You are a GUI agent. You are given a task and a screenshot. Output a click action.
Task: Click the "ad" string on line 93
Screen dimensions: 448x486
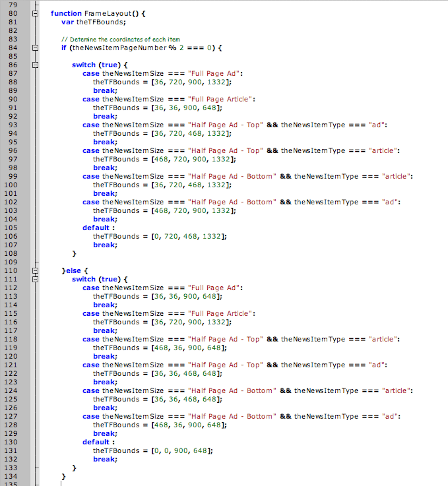(x=376, y=125)
